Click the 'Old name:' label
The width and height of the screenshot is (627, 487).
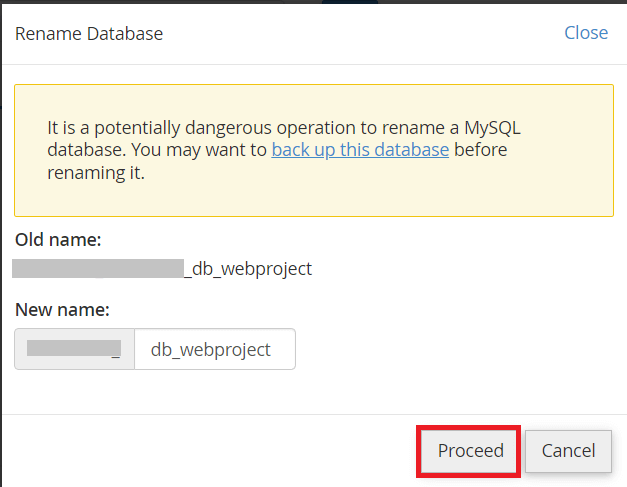(58, 240)
